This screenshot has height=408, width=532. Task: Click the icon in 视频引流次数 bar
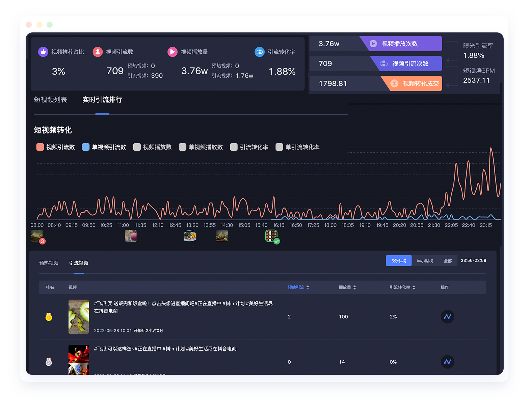[x=384, y=63]
